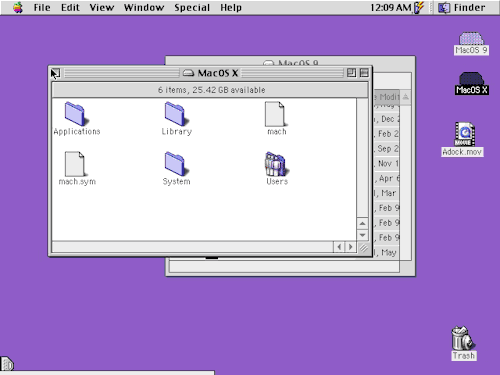The width and height of the screenshot is (500, 375).
Task: Open the Edit menu
Action: point(70,7)
